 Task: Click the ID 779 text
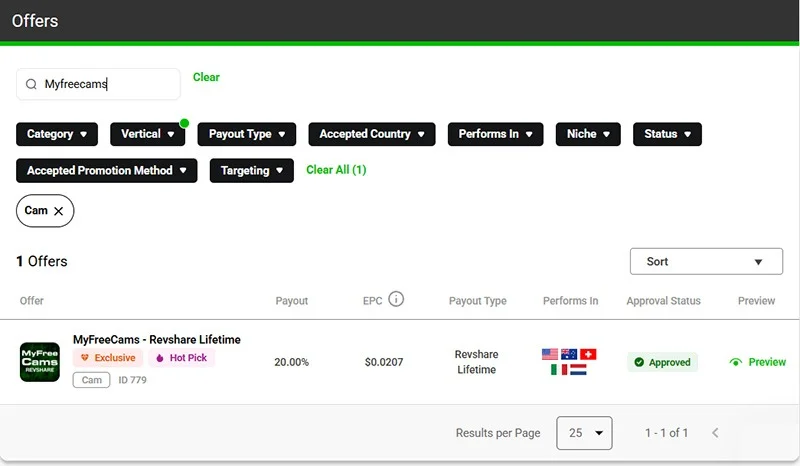pyautogui.click(x=132, y=380)
